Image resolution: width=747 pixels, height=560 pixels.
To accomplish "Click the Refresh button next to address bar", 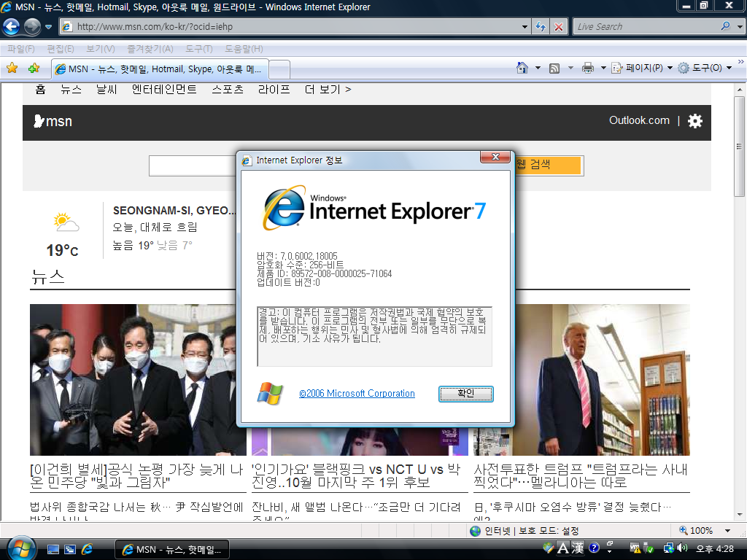I will point(541,27).
